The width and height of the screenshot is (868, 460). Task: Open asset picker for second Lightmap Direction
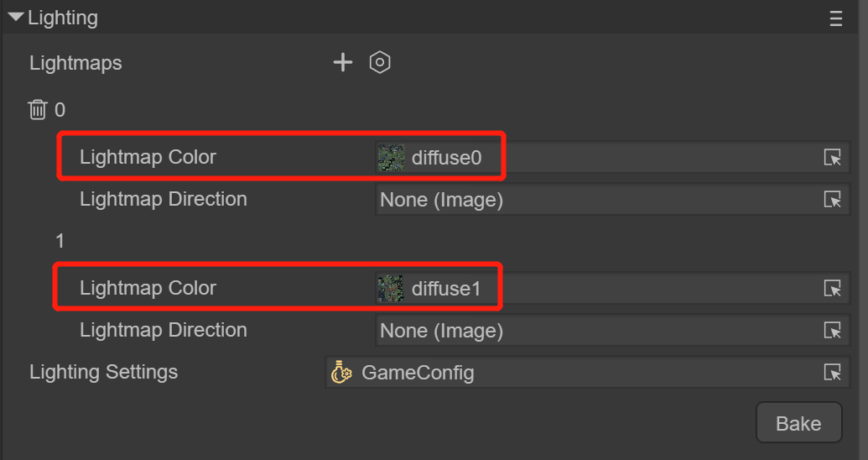[832, 331]
